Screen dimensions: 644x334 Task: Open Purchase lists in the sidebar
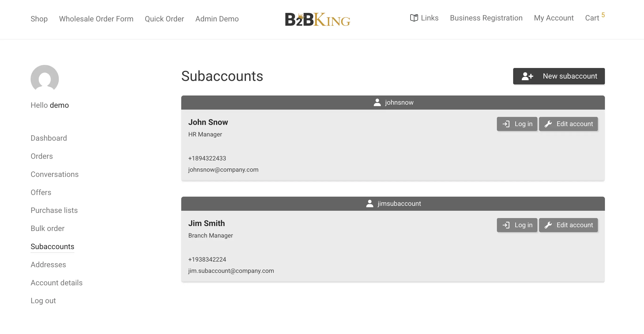tap(54, 210)
